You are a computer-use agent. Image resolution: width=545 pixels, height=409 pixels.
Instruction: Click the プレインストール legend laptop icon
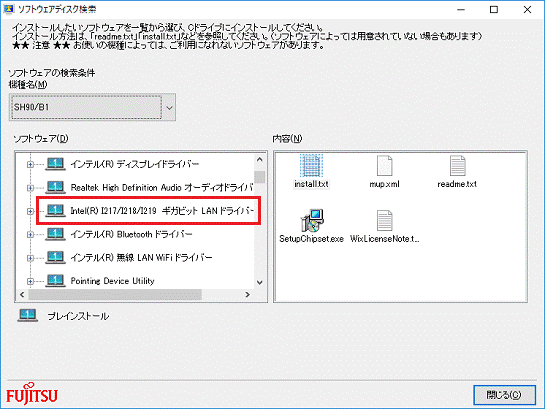pyautogui.click(x=28, y=316)
